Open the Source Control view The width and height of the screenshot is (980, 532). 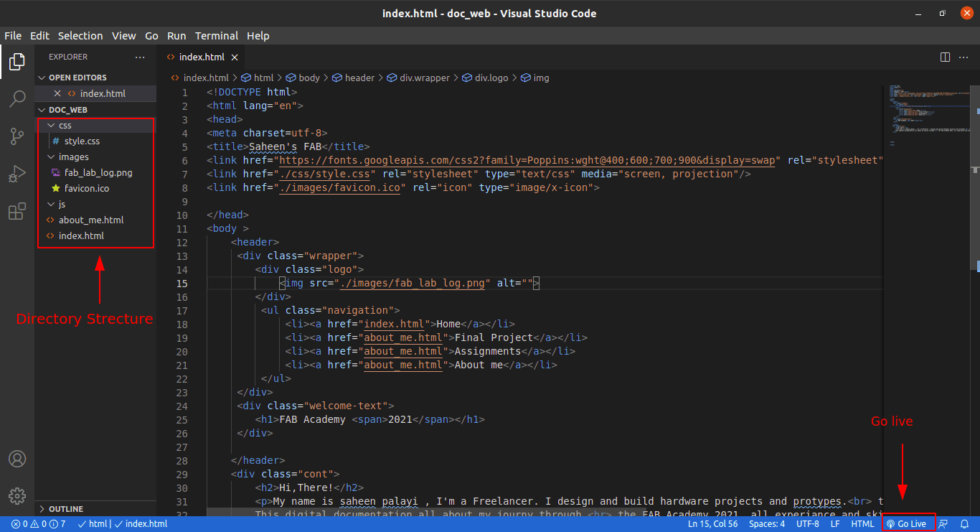click(x=17, y=136)
